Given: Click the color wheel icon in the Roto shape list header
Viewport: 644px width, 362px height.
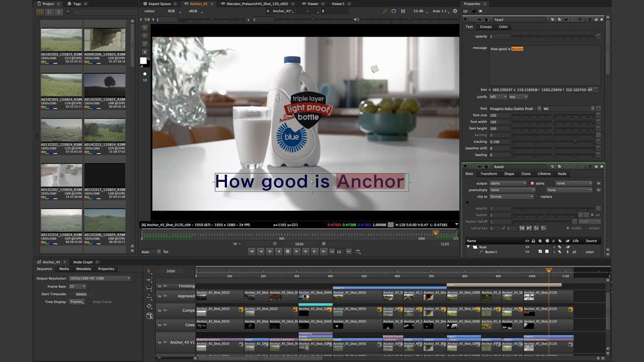Looking at the screenshot, I should tap(547, 241).
